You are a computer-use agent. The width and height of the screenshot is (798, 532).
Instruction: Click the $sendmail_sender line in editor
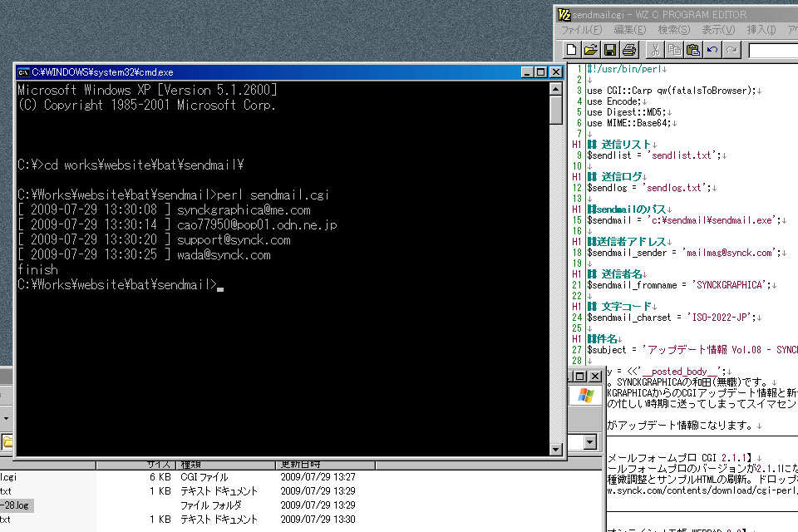coord(687,253)
